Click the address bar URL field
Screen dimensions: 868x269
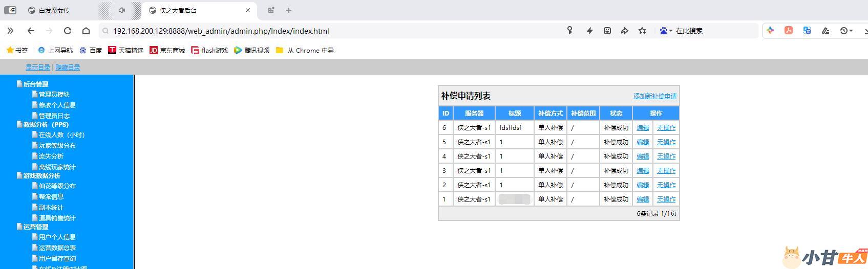pos(328,31)
